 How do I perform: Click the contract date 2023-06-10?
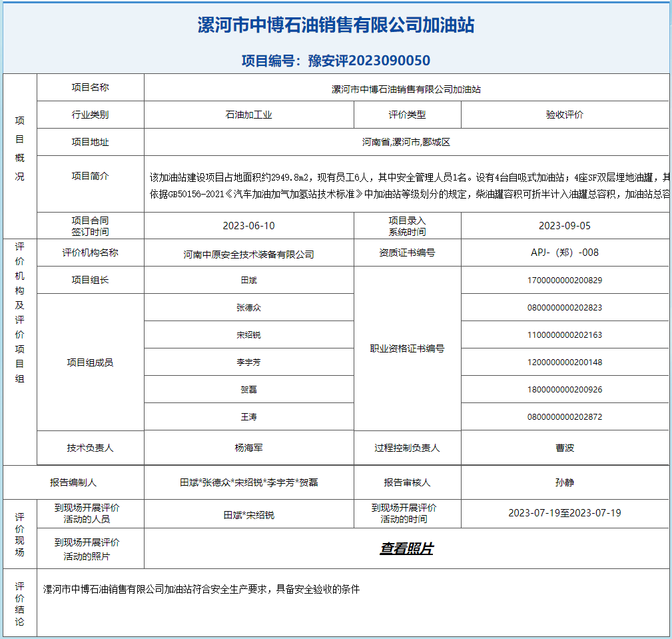tap(248, 226)
